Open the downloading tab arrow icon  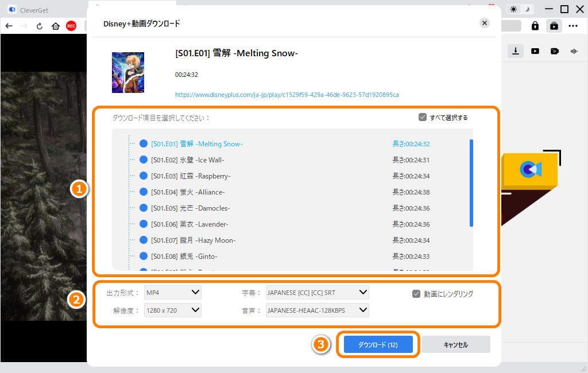click(x=516, y=51)
